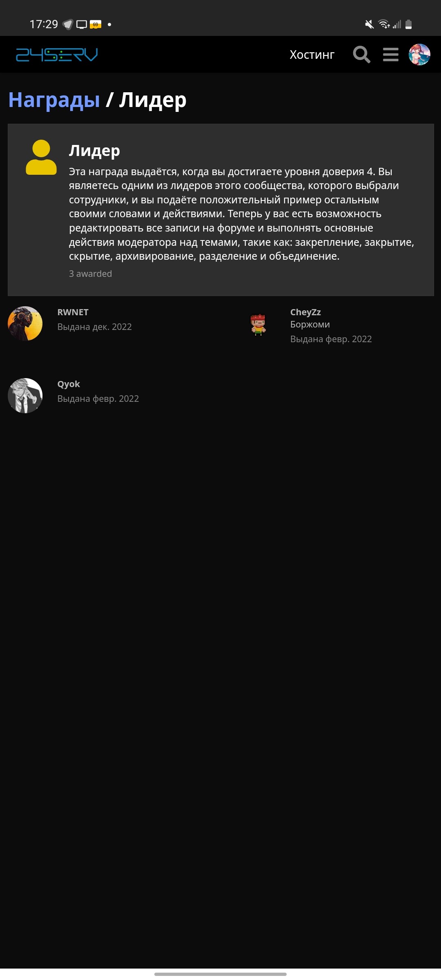Tap the screen cast notification icon
The width and height of the screenshot is (441, 980).
pyautogui.click(x=82, y=24)
